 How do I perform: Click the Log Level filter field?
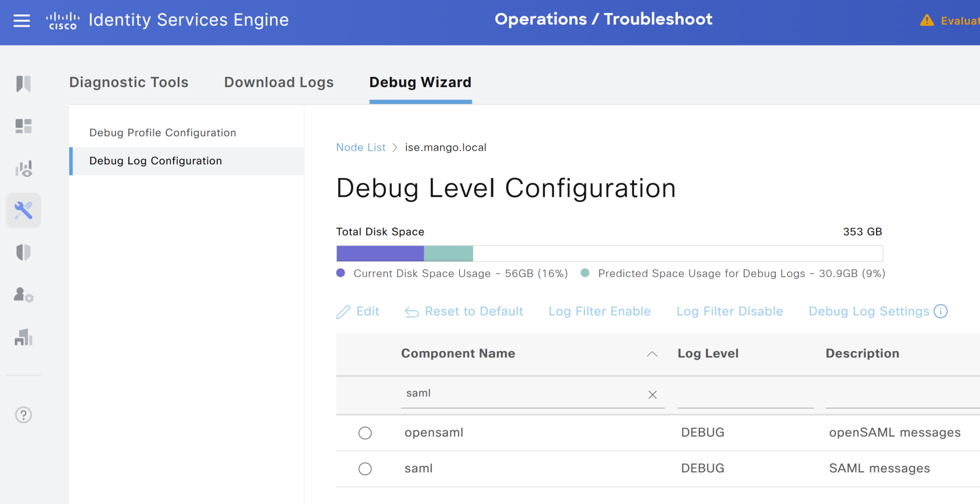[x=746, y=395]
